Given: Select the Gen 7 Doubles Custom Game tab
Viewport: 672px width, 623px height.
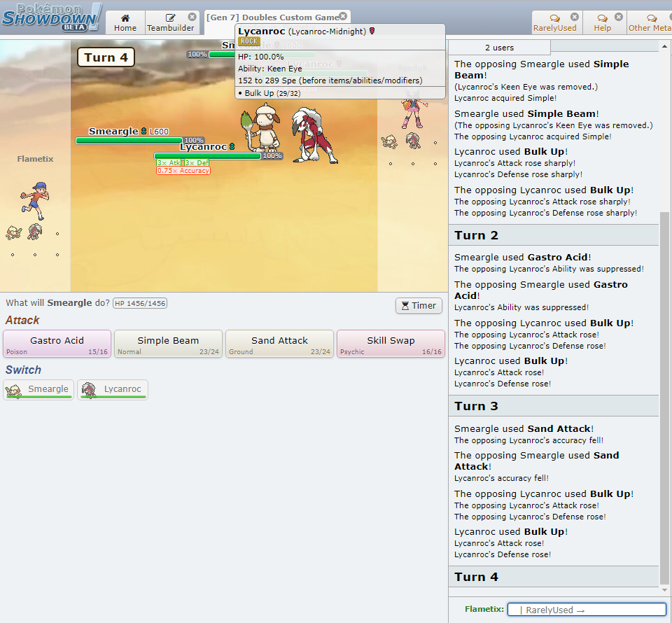Looking at the screenshot, I should (273, 17).
